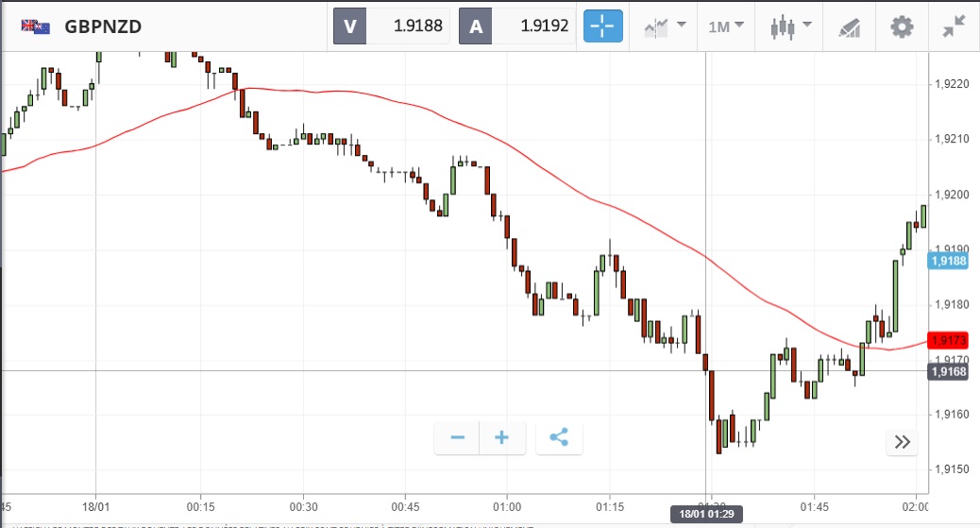This screenshot has width=980, height=528.
Task: Zoom out with the minus button
Action: coord(458,437)
